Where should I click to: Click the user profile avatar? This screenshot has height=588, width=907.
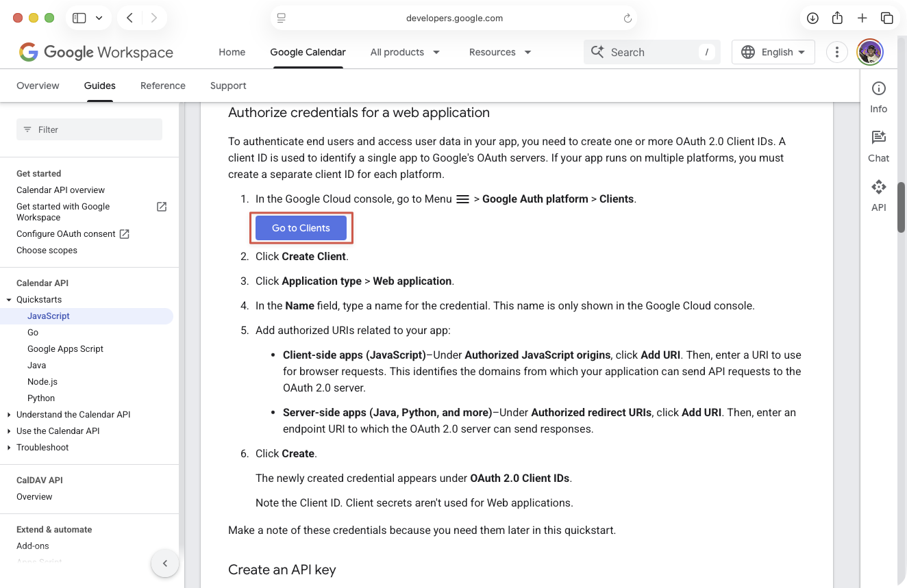click(x=870, y=52)
